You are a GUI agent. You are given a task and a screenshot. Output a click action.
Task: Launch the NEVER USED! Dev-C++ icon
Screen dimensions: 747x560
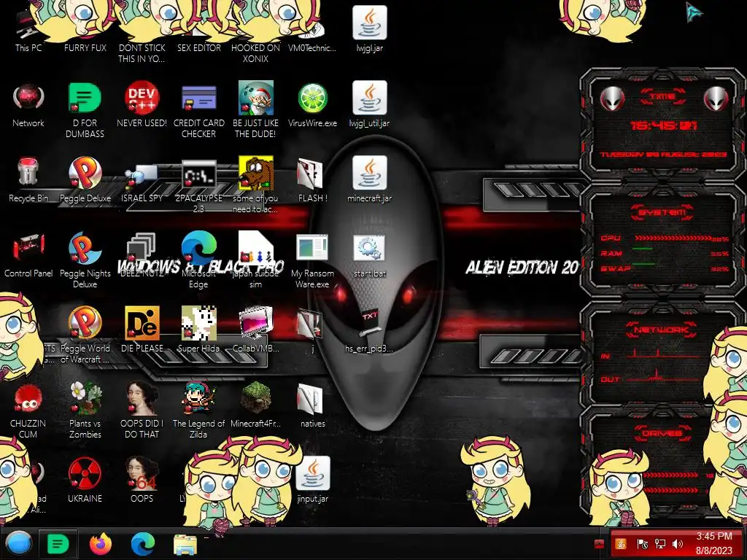point(142,98)
